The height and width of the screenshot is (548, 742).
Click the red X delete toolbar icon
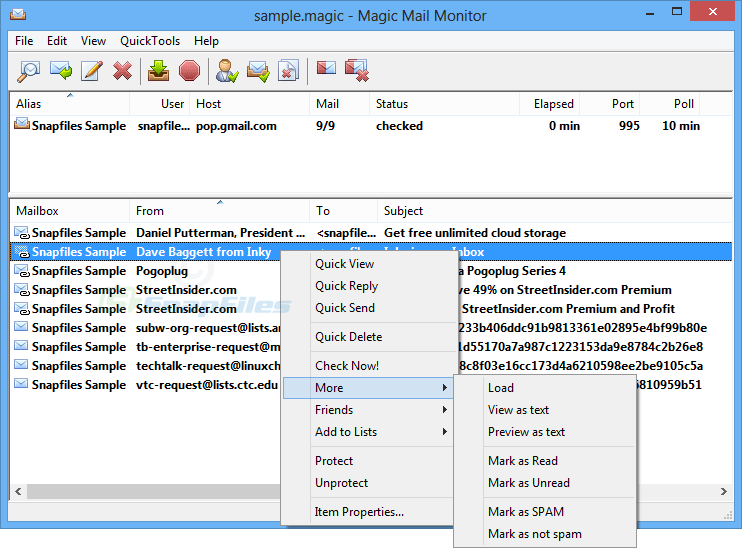[123, 71]
